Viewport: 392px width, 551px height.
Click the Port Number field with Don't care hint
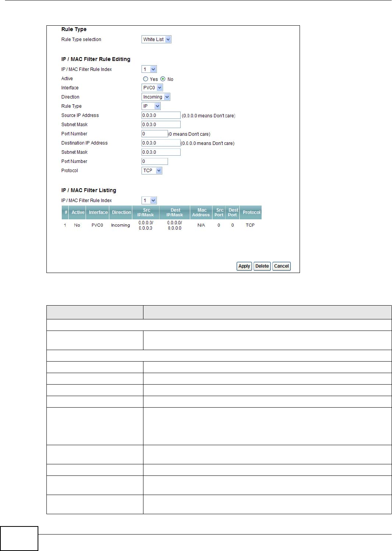tap(155, 134)
